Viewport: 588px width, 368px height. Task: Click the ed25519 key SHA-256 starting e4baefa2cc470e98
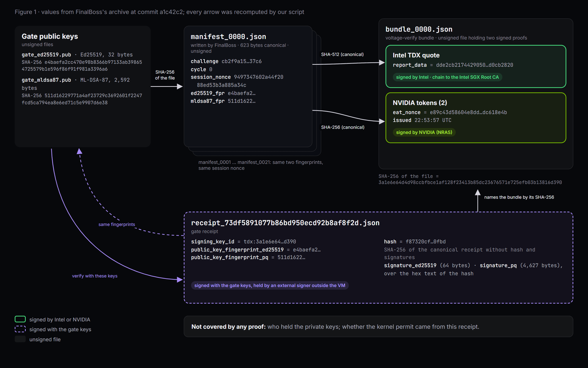(82, 66)
